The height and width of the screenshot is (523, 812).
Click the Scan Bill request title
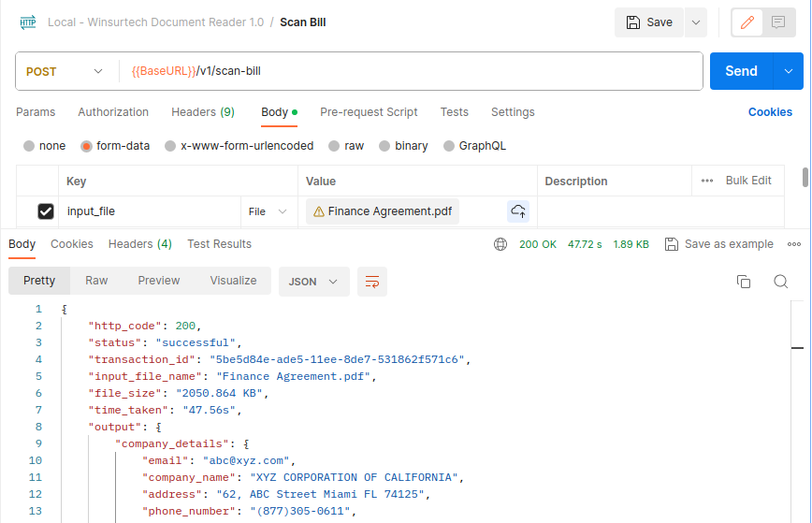click(303, 22)
